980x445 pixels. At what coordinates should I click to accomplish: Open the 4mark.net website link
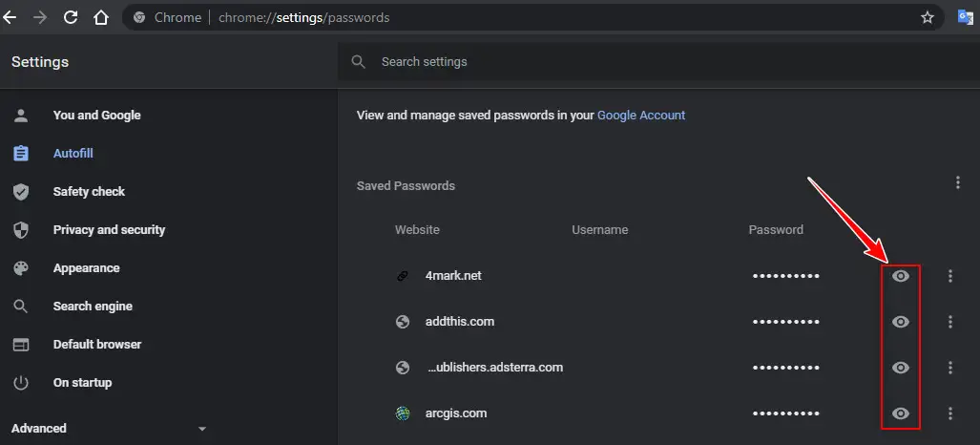click(453, 276)
